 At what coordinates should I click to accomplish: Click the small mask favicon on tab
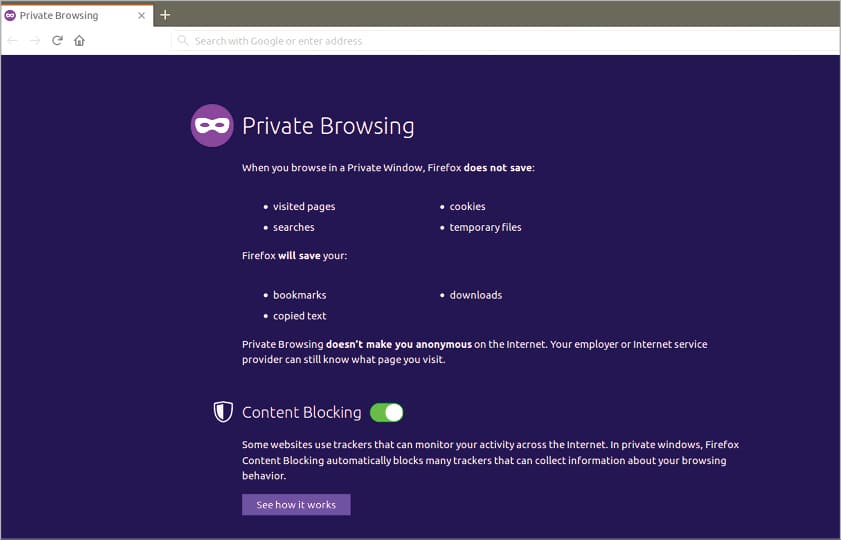[11, 16]
